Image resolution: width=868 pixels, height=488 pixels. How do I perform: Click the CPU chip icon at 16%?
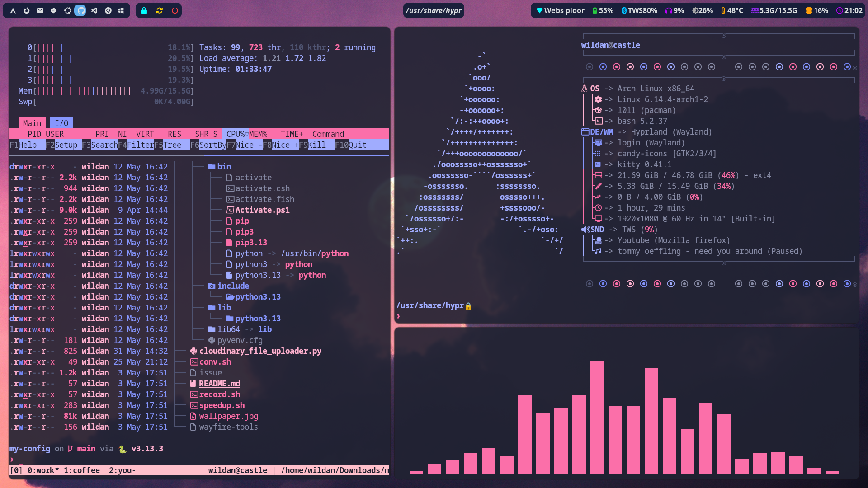click(x=809, y=10)
